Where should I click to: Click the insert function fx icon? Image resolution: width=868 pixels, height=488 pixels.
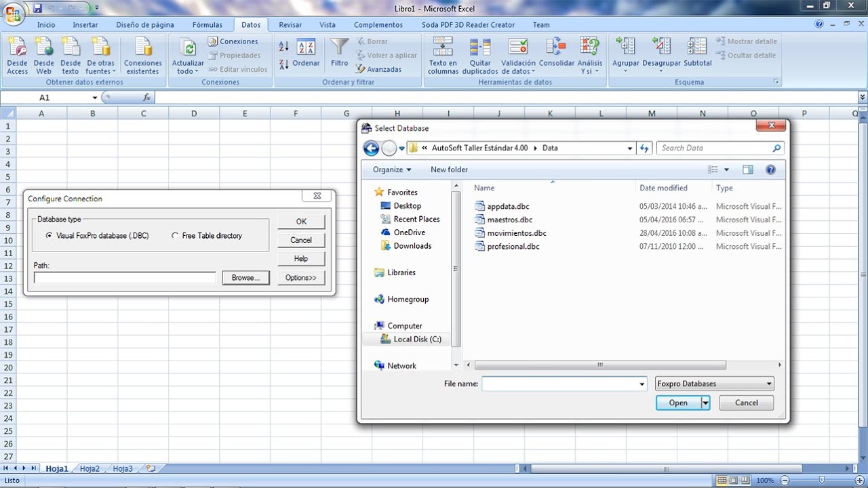coord(146,98)
